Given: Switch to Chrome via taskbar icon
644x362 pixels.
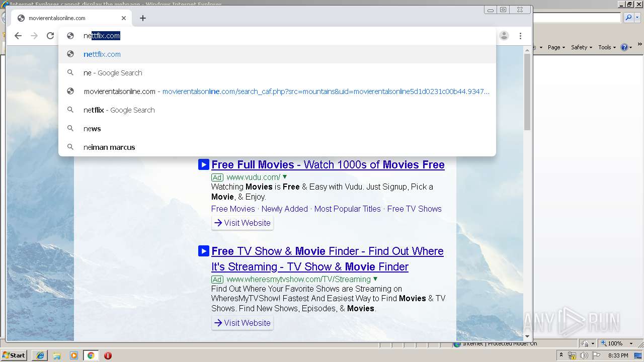Looking at the screenshot, I should (91, 355).
